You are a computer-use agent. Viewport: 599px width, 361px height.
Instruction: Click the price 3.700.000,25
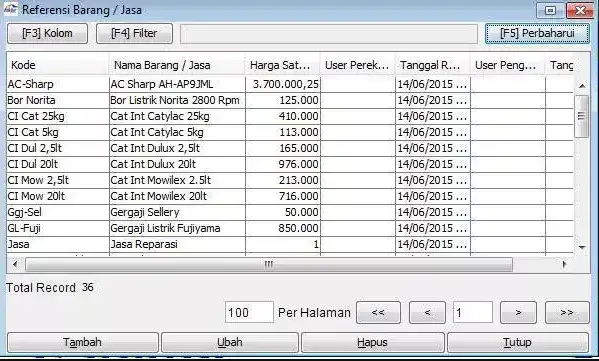[x=286, y=84]
